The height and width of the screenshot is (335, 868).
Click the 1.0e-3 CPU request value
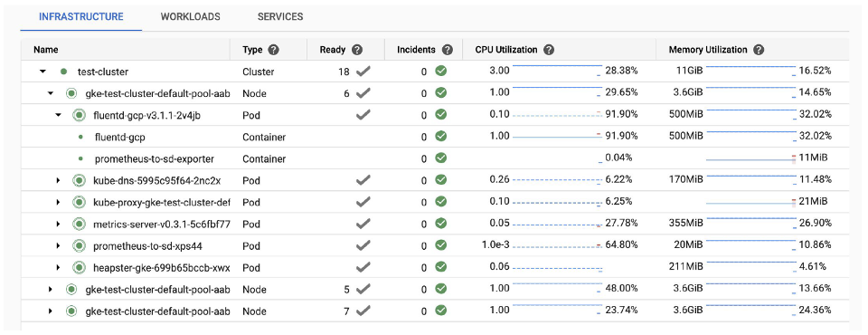(496, 244)
